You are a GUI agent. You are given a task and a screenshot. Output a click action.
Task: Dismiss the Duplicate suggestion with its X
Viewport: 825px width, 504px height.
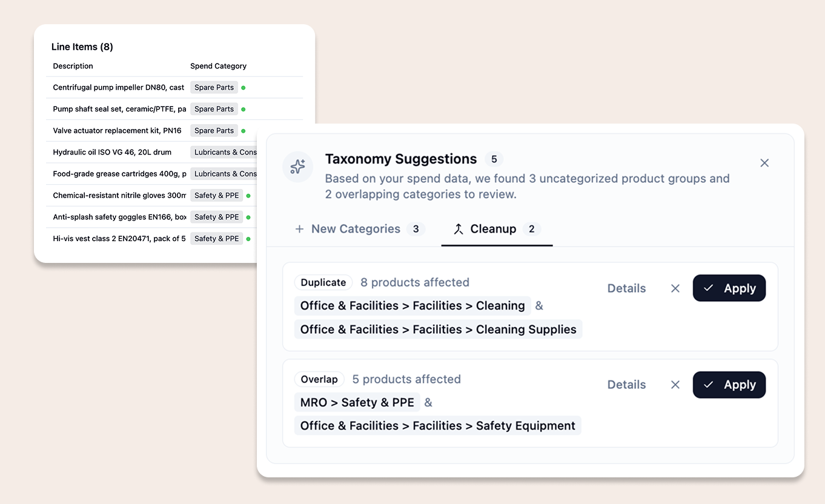[675, 288]
